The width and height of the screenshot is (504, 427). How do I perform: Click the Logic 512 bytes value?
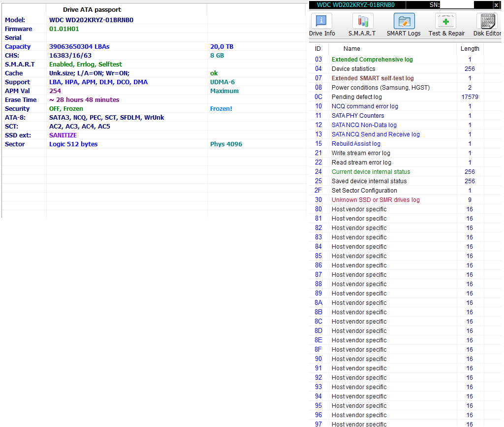[x=73, y=144]
